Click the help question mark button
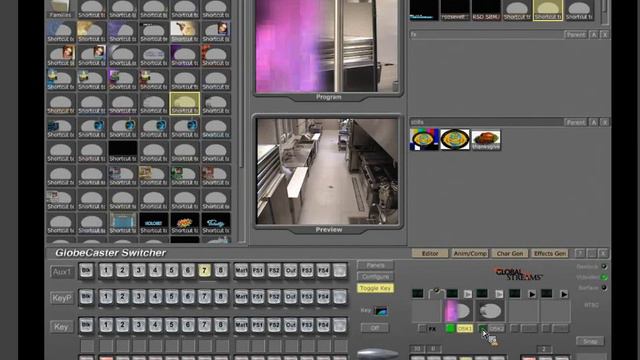 click(580, 253)
